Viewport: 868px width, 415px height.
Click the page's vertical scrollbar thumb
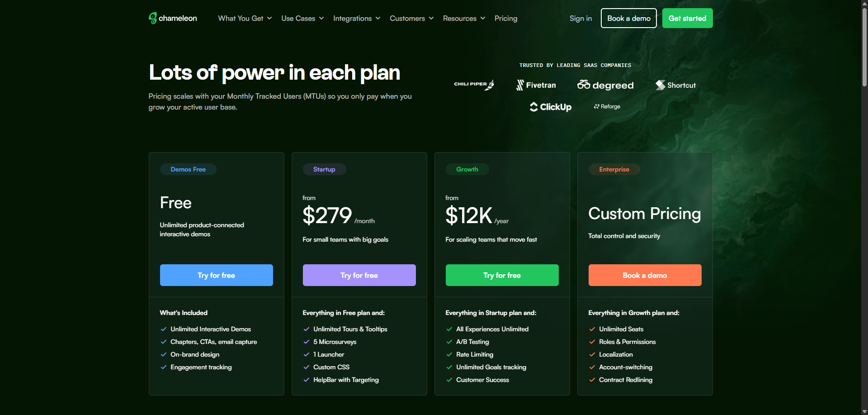(864, 45)
